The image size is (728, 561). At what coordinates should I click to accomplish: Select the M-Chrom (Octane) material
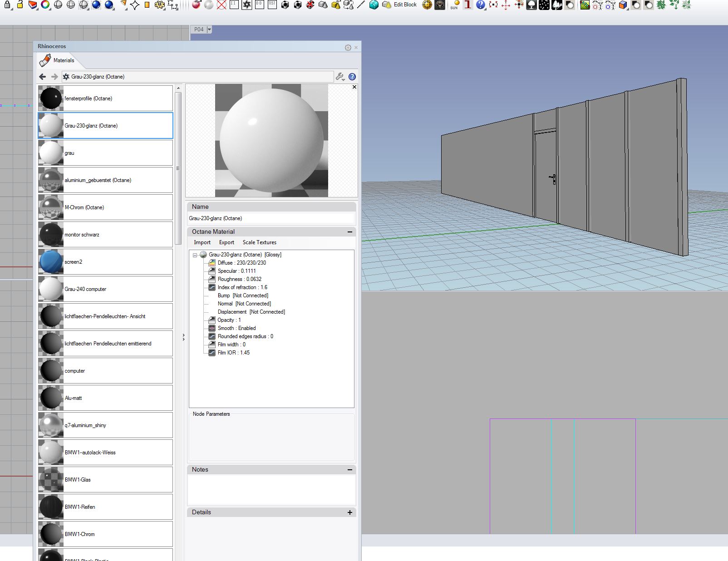(105, 207)
